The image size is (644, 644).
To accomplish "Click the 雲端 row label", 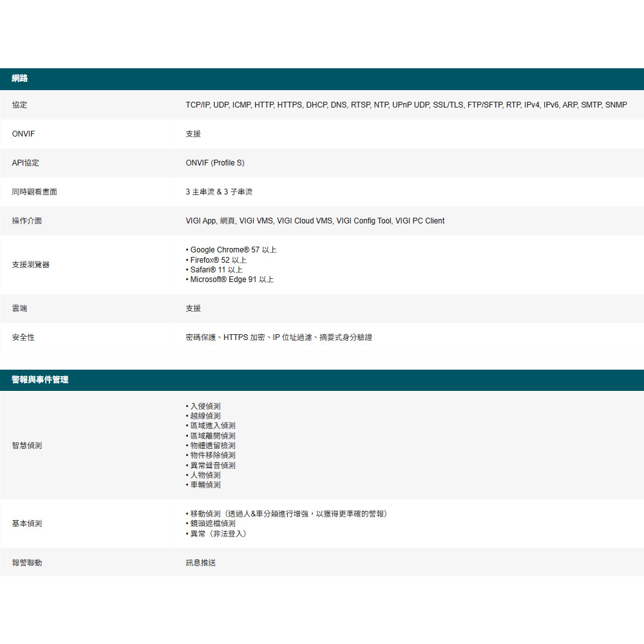I will point(19,308).
